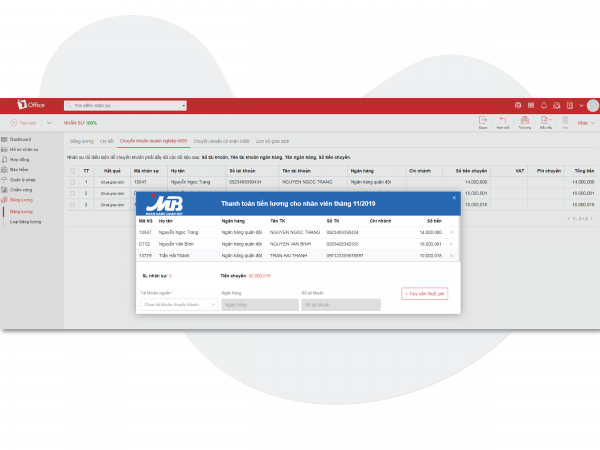The image size is (600, 450).
Task: Click the 1Office logo in the header
Action: (31, 104)
